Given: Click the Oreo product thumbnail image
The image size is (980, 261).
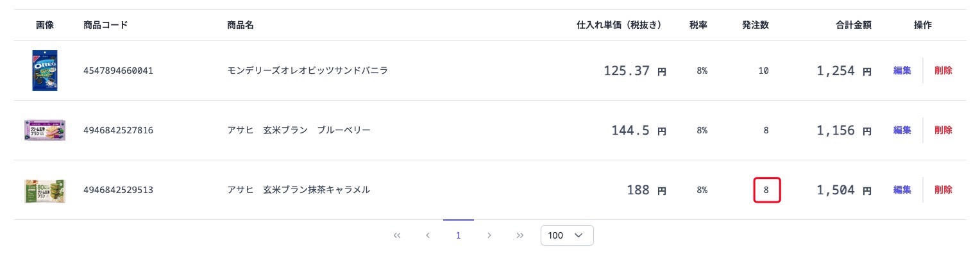Looking at the screenshot, I should 45,71.
